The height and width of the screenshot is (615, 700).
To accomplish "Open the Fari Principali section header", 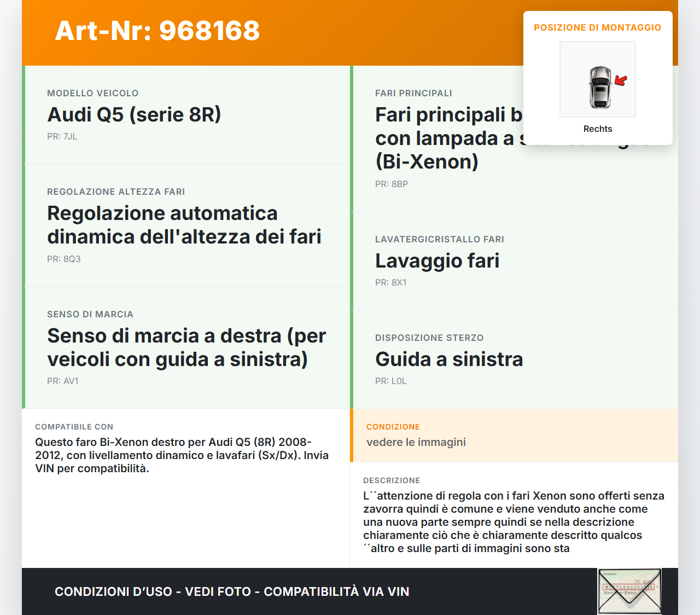I will point(413,93).
